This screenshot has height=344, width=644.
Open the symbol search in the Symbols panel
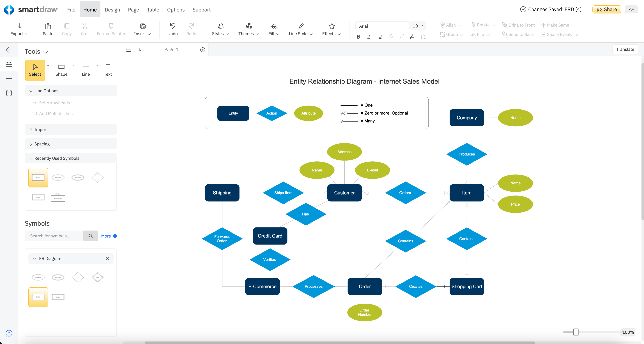click(91, 236)
